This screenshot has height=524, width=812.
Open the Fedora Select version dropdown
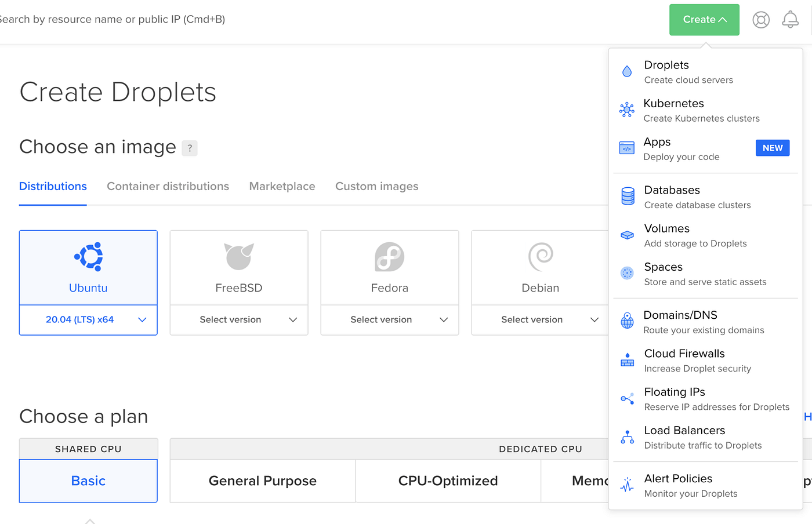[390, 320]
